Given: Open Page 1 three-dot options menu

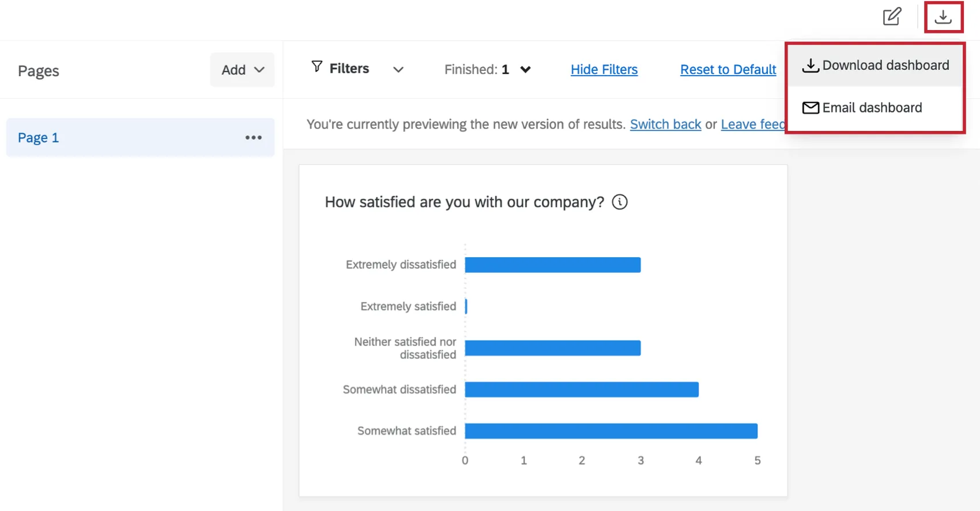Looking at the screenshot, I should [x=253, y=138].
